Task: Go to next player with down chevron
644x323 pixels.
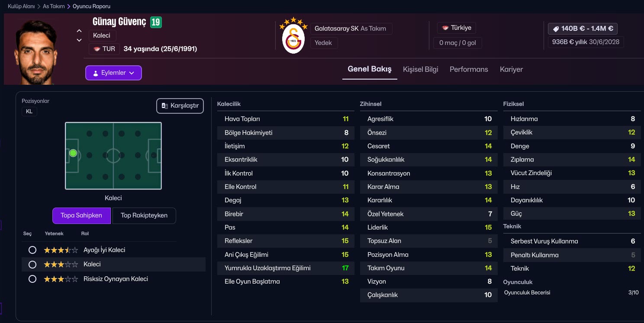Action: pyautogui.click(x=79, y=40)
